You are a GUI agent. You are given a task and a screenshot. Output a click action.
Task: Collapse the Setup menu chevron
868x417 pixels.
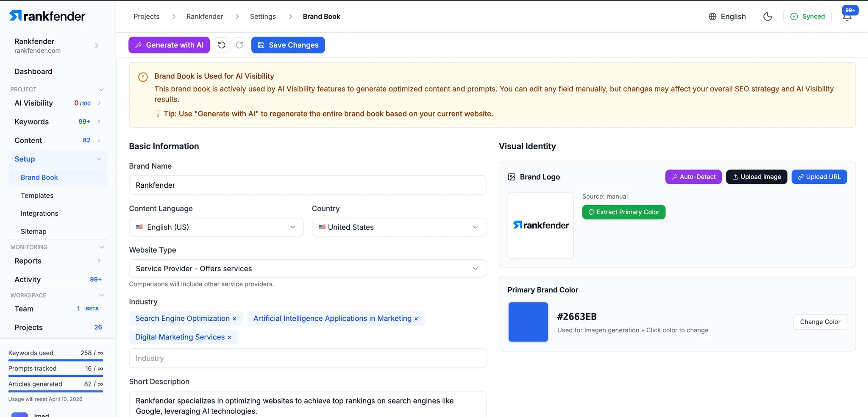(99, 159)
